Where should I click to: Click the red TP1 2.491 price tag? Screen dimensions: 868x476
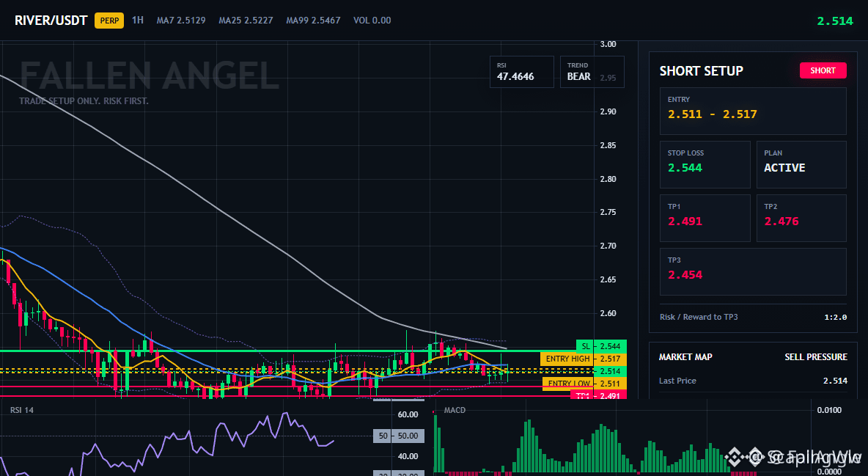point(598,395)
